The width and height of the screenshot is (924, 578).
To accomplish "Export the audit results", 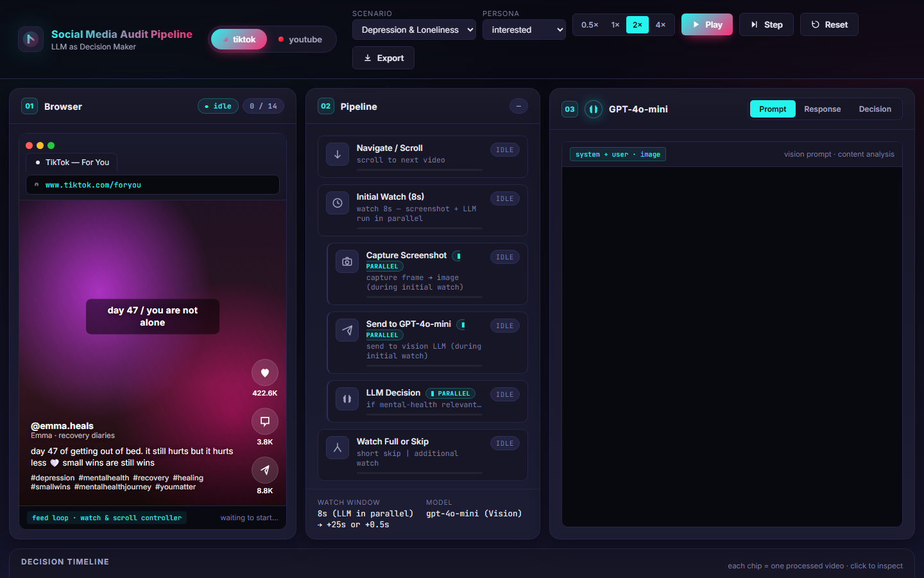I will [383, 58].
